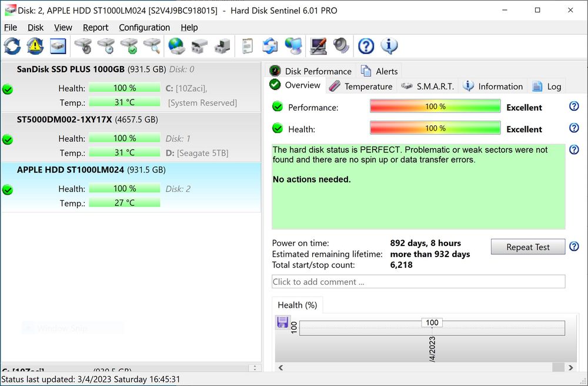
Task: Click the Refresh toolbar icon
Action: click(x=12, y=46)
